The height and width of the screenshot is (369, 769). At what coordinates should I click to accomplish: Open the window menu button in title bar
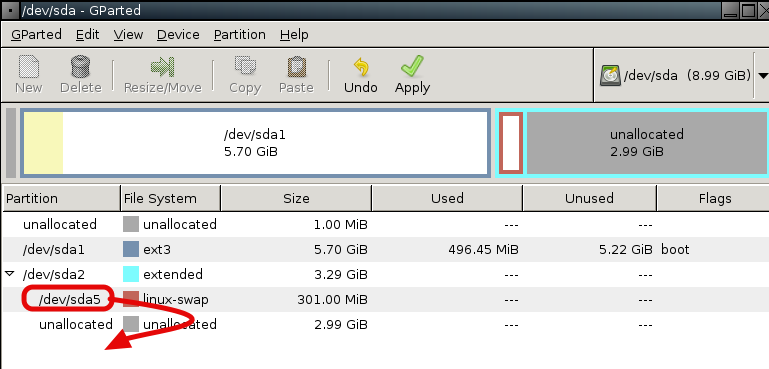[x=10, y=10]
